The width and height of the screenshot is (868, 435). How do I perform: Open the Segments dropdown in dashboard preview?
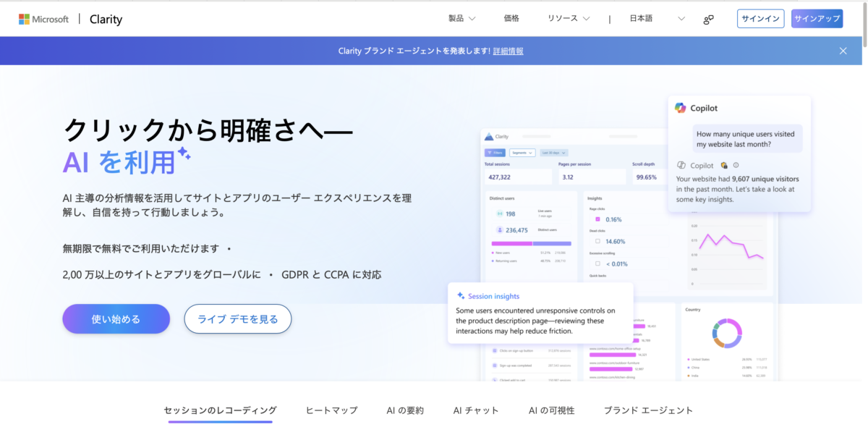522,153
